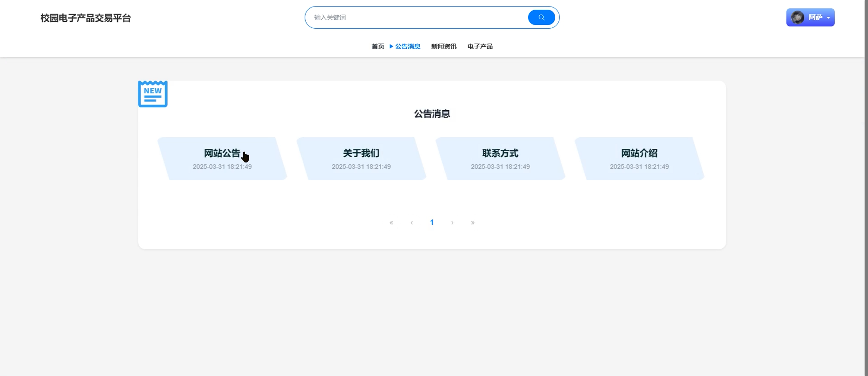
Task: Jump to the last page arrow
Action: click(472, 223)
